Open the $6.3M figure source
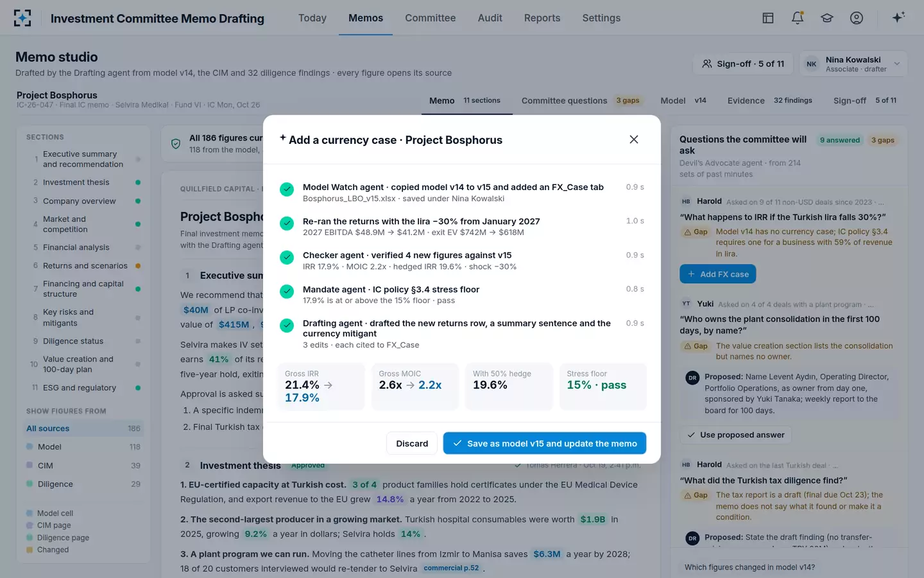This screenshot has height=578, width=924. [x=547, y=554]
